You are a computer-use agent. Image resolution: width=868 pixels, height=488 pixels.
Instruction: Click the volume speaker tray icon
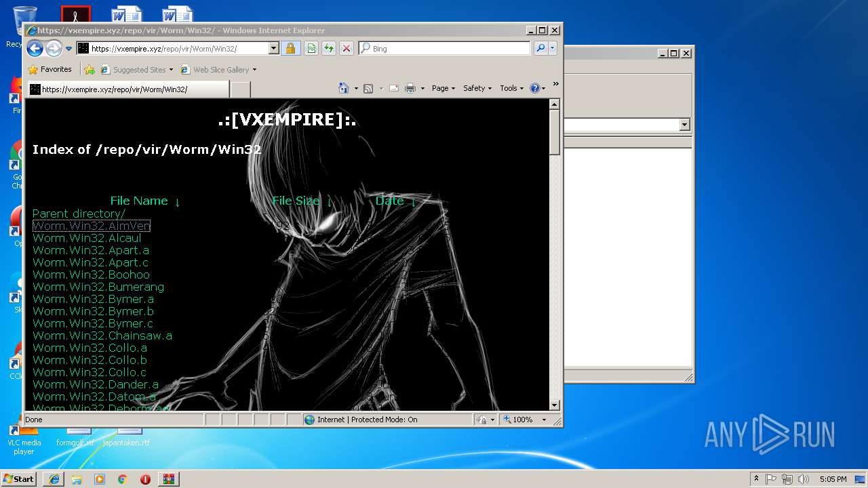coord(803,479)
